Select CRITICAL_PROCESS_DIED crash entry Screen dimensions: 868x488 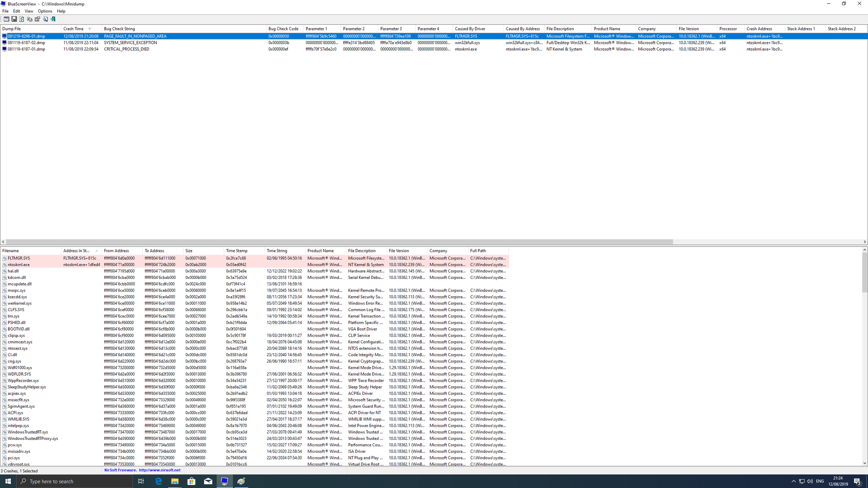click(x=434, y=49)
